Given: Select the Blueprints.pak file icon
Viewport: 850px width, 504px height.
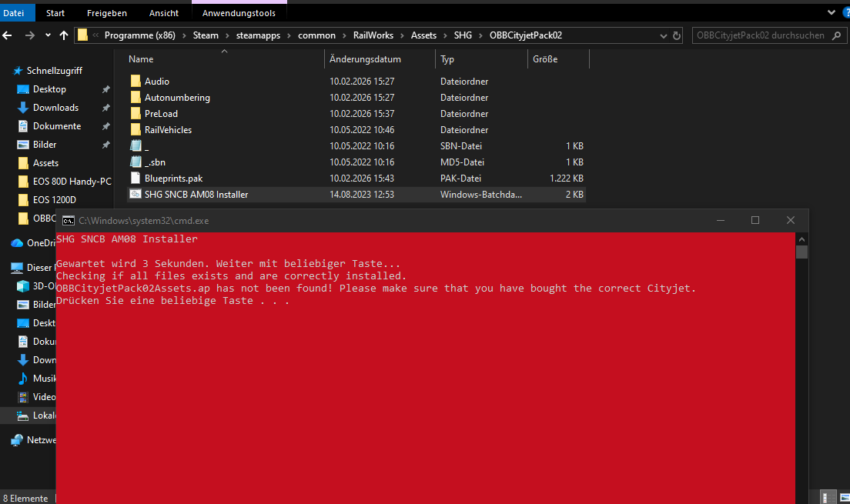Looking at the screenshot, I should pyautogui.click(x=136, y=179).
